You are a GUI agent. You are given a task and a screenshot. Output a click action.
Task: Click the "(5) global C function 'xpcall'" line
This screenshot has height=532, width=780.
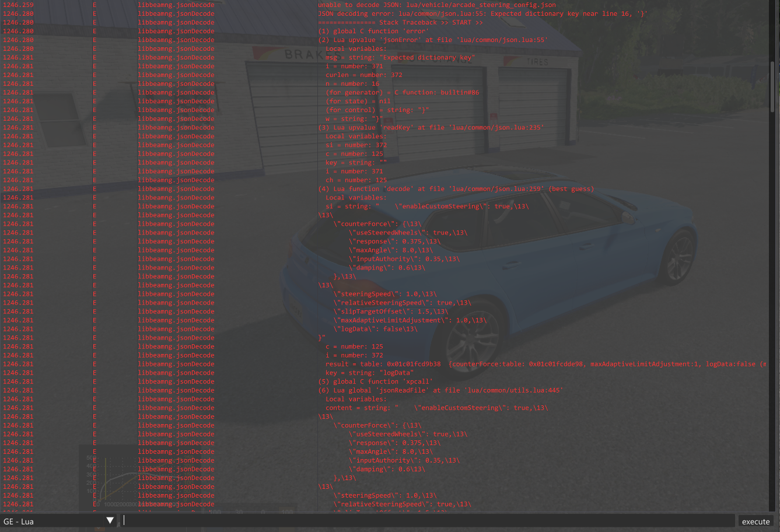[375, 381]
